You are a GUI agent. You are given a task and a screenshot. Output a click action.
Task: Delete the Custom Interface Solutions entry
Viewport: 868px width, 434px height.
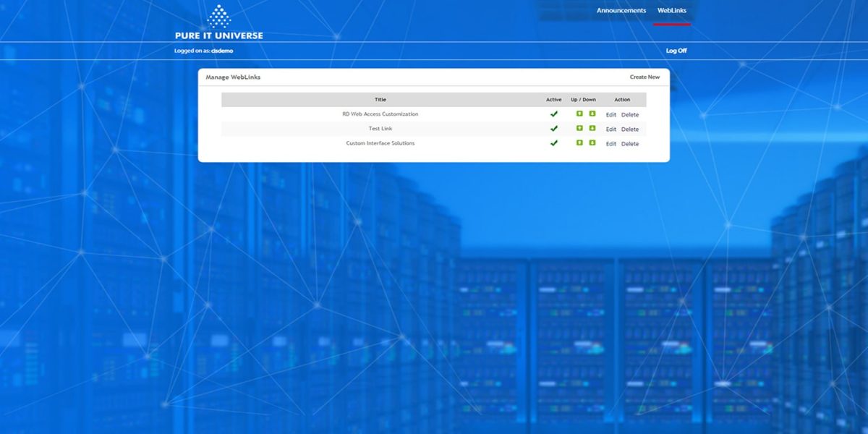629,143
